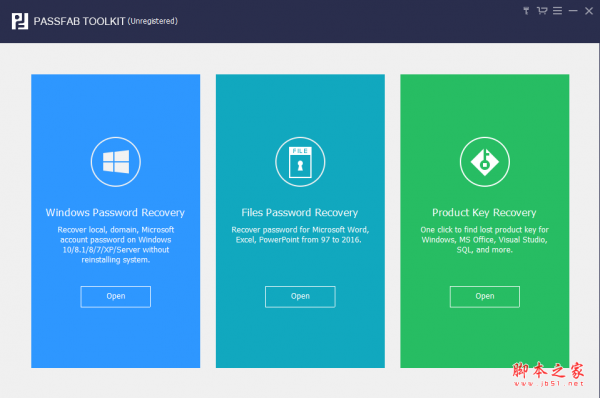Image resolution: width=600 pixels, height=398 pixels.
Task: Close the PassFab Toolkit window
Action: pos(589,11)
